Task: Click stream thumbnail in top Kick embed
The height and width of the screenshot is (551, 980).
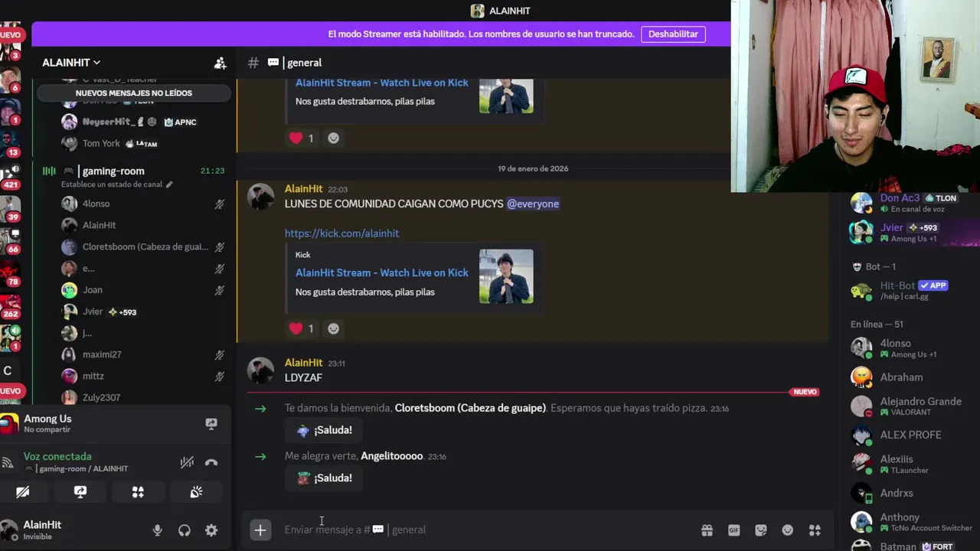Action: coord(506,96)
